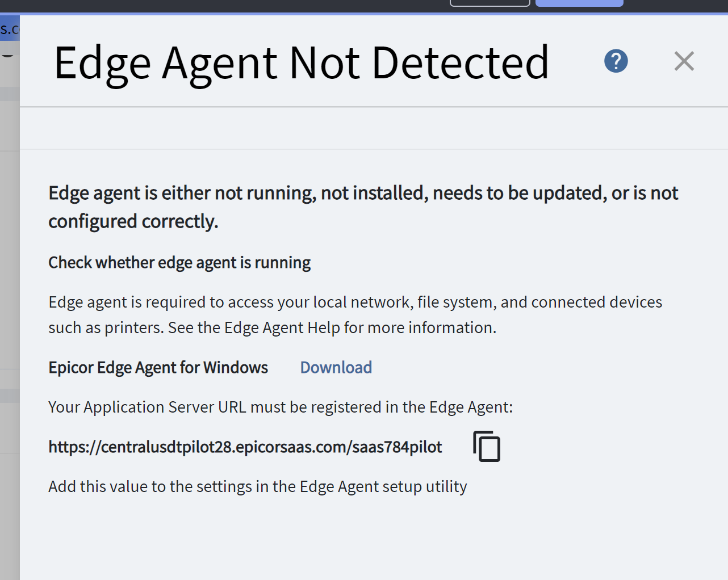728x580 pixels.
Task: Click the blue button in the top navigation bar
Action: [579, 3]
